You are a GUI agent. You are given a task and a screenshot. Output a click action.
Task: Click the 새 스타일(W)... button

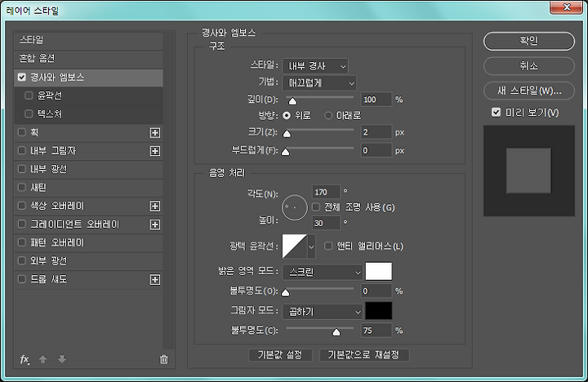528,91
